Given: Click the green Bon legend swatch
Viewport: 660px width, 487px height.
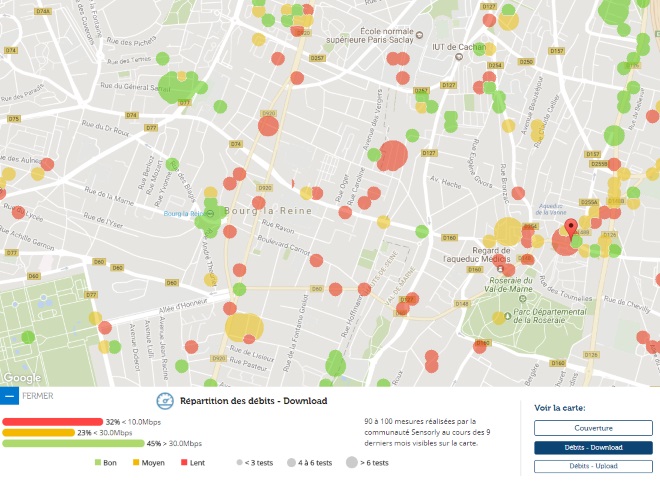Looking at the screenshot, I should pyautogui.click(x=98, y=463).
